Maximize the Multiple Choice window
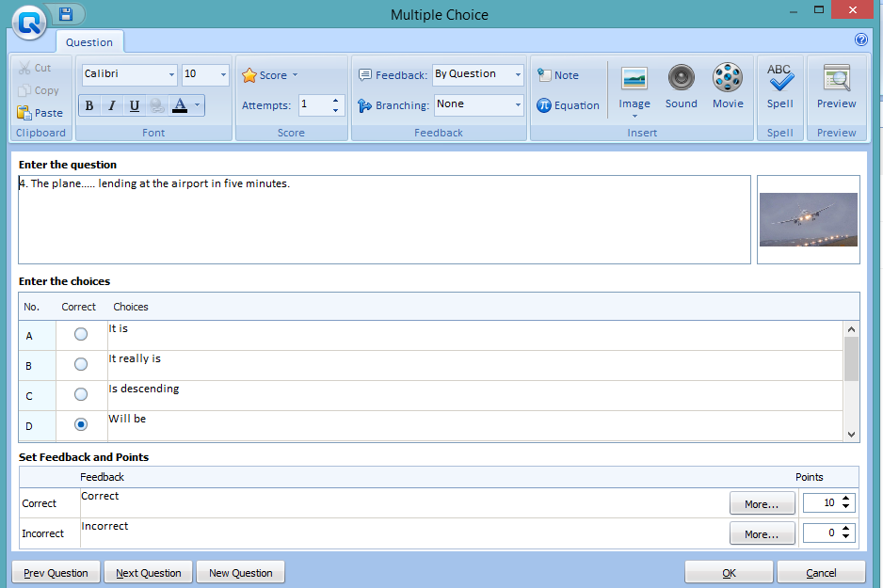 [819, 9]
